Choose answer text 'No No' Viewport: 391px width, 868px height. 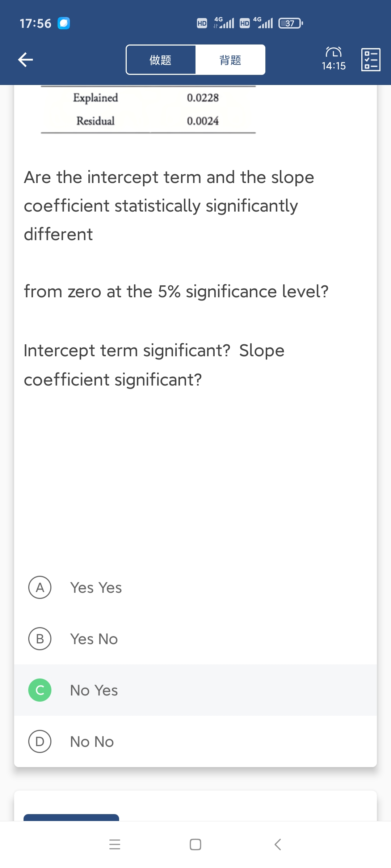(92, 742)
